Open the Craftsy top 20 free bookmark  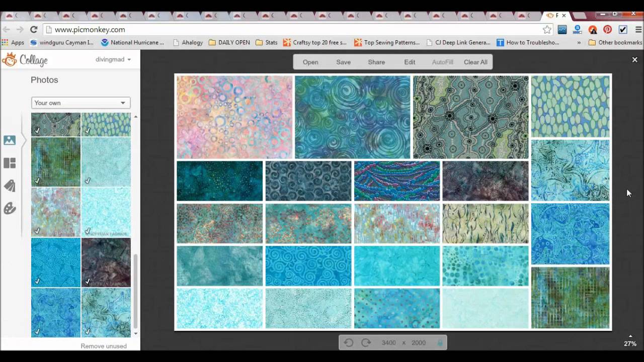coord(315,43)
